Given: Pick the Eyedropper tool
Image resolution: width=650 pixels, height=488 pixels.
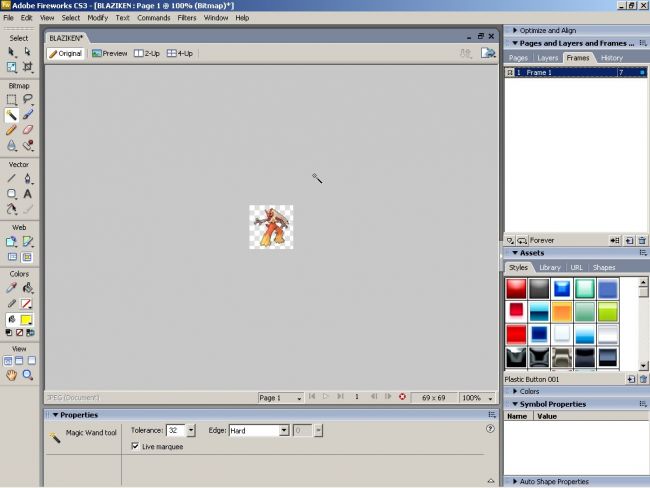Looking at the screenshot, I should (x=11, y=288).
